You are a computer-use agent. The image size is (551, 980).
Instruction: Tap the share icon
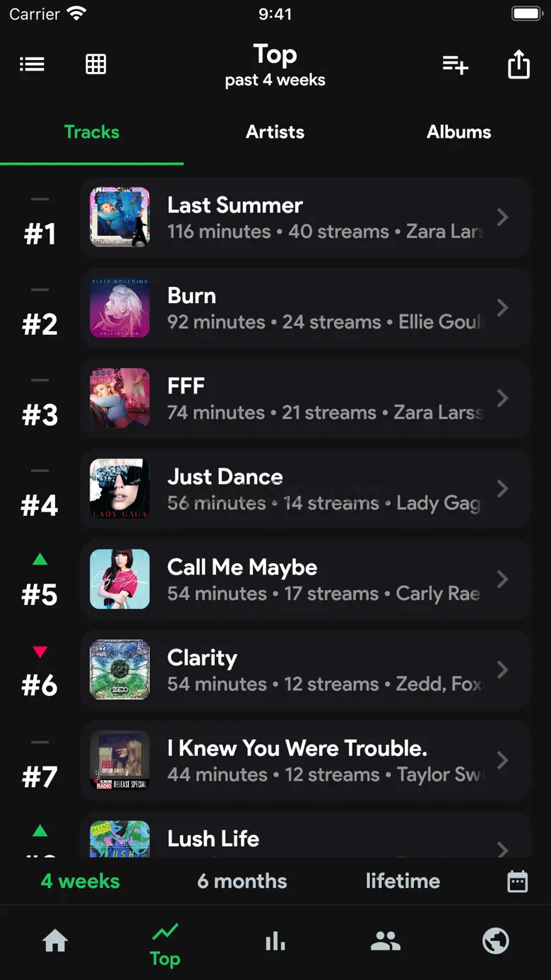tap(519, 65)
